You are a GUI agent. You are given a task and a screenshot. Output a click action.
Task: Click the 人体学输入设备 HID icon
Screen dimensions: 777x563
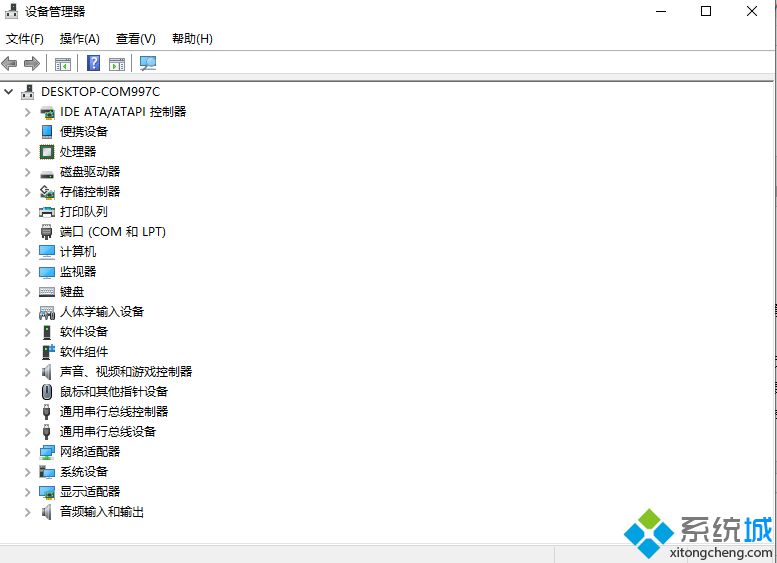point(47,312)
